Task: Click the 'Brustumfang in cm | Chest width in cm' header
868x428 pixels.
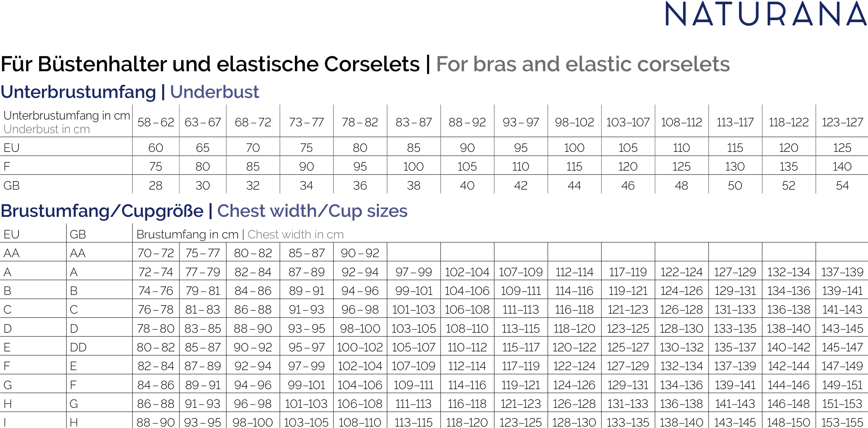Action: click(x=240, y=234)
